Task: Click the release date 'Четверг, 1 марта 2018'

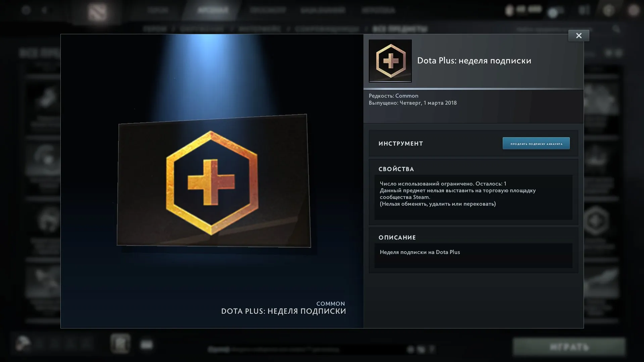Action: tap(428, 103)
